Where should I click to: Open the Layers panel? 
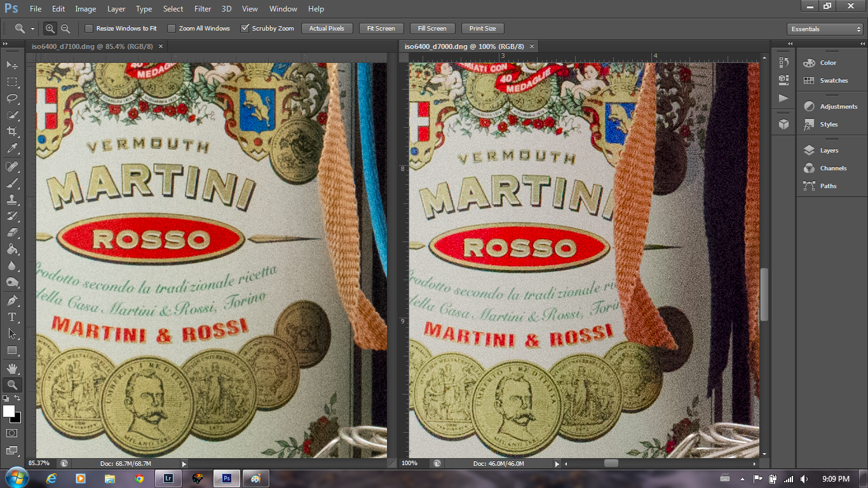pyautogui.click(x=829, y=151)
